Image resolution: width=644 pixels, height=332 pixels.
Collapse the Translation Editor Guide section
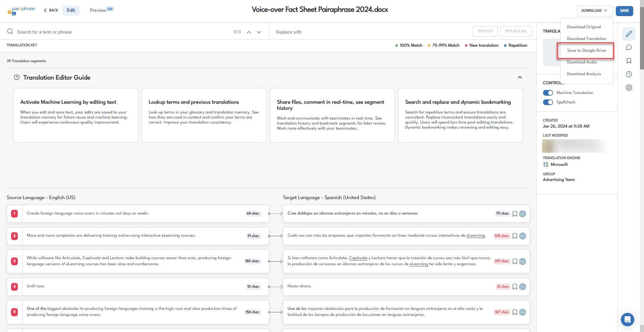[520, 77]
